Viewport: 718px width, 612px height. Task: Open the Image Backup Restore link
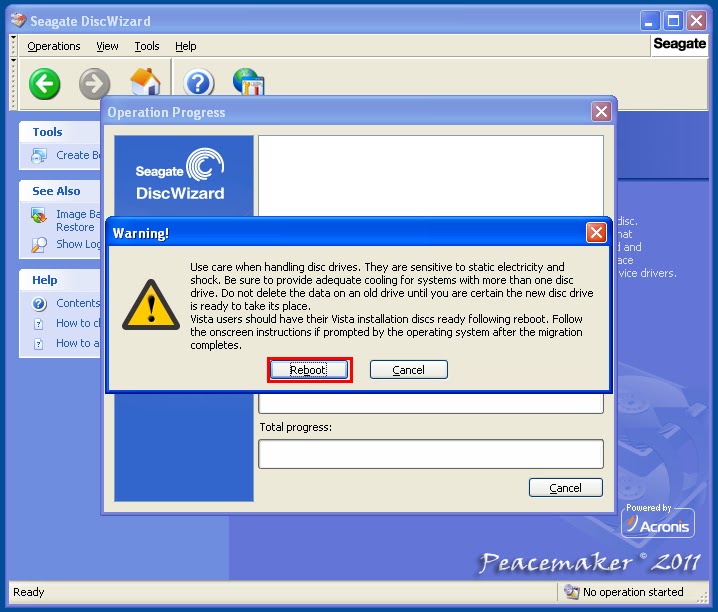78,221
